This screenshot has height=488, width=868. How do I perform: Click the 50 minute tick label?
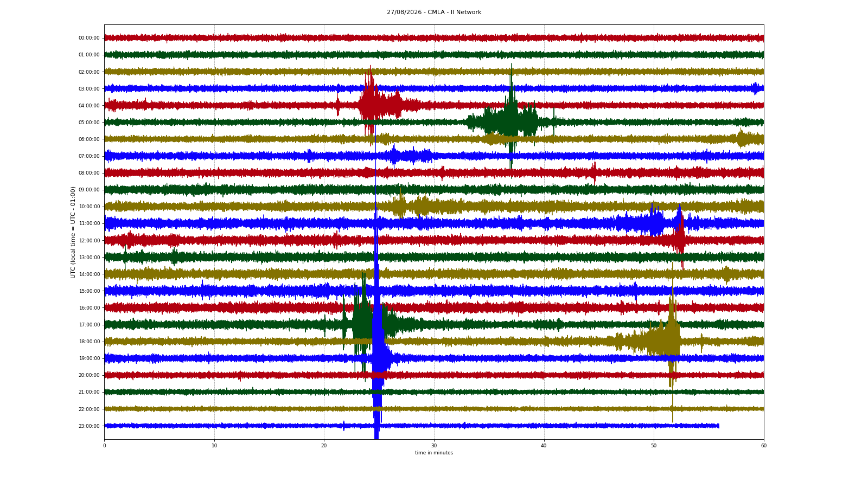tap(654, 446)
